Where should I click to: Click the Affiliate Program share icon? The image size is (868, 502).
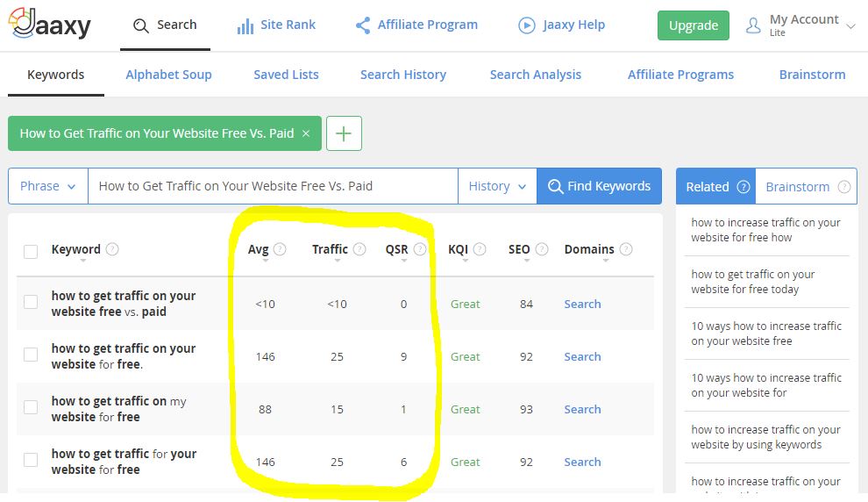pyautogui.click(x=363, y=25)
